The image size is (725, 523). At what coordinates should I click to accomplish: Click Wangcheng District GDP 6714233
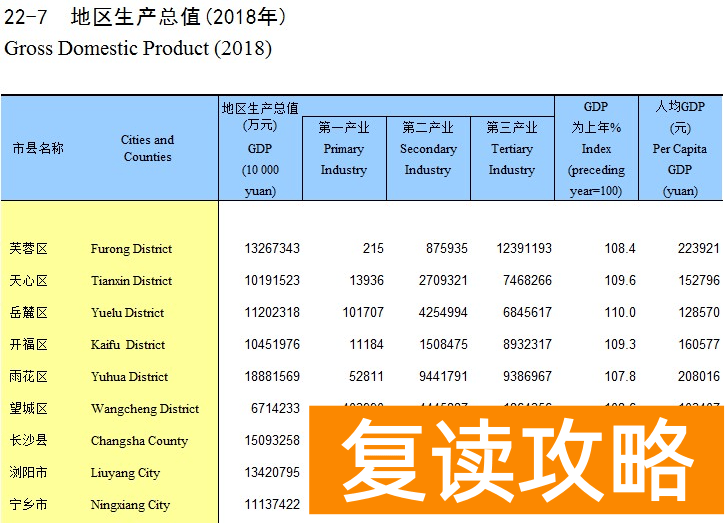(275, 408)
